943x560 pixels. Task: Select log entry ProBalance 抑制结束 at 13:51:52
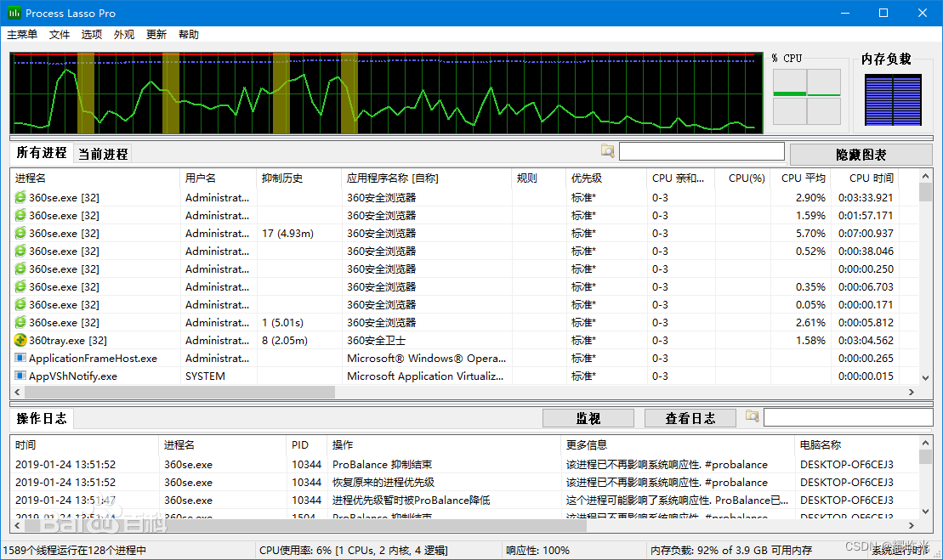[463, 465]
